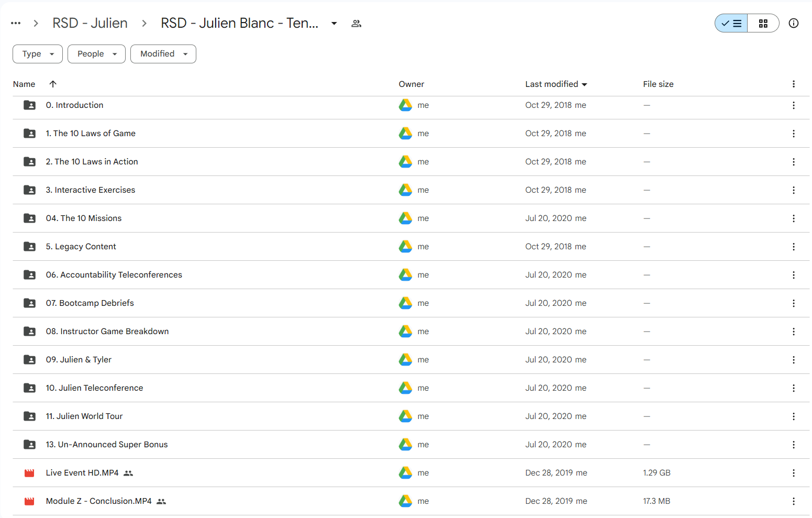Click the shared indicator beside Module Z - Conclusion.MP4
The width and height of the screenshot is (812, 518).
[x=161, y=502]
